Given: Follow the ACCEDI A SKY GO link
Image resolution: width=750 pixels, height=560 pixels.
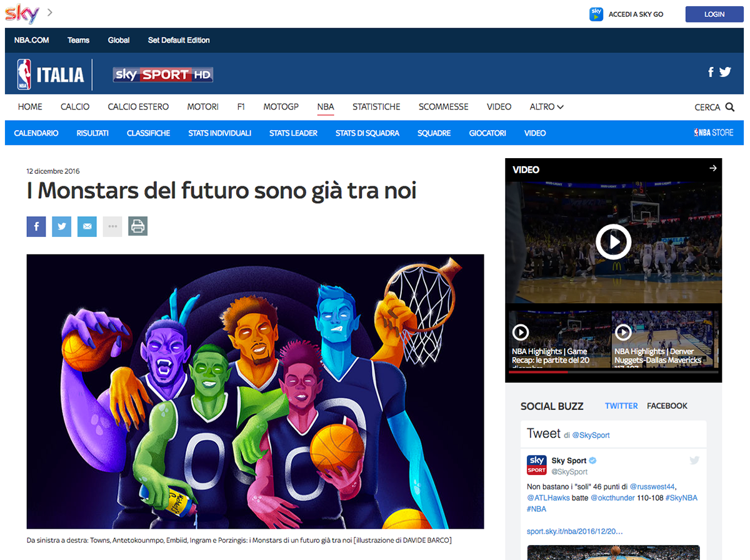Looking at the screenshot, I should pyautogui.click(x=636, y=14).
